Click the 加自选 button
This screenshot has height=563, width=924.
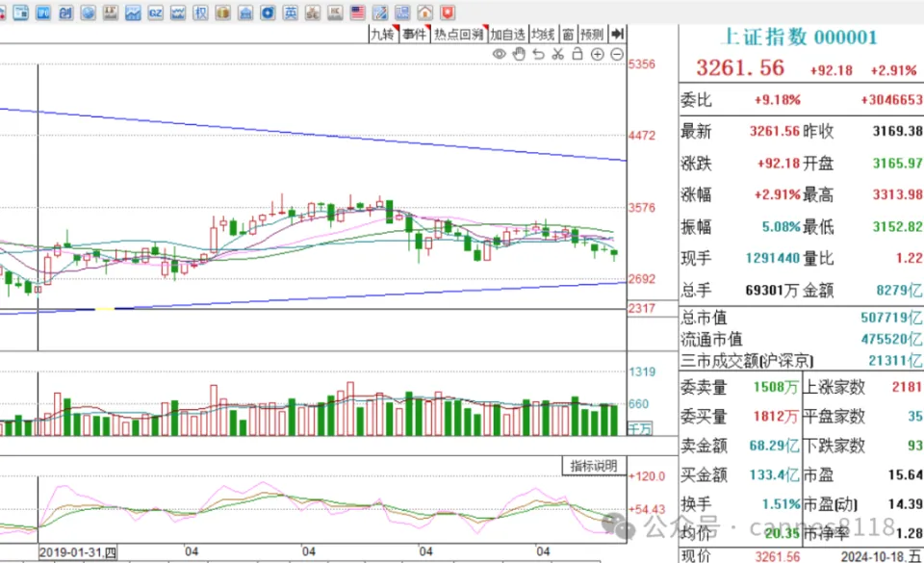point(507,34)
